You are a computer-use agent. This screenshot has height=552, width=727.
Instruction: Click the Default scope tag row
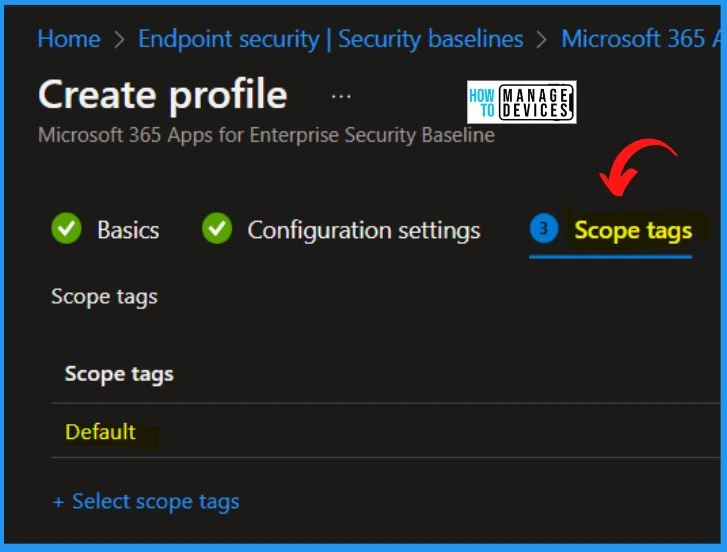pyautogui.click(x=386, y=431)
